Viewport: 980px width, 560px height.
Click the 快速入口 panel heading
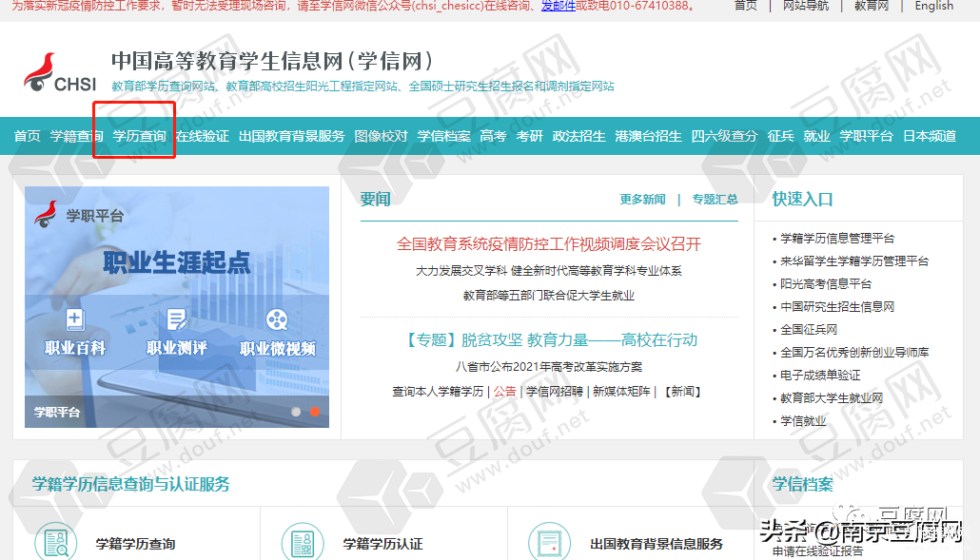pos(802,199)
